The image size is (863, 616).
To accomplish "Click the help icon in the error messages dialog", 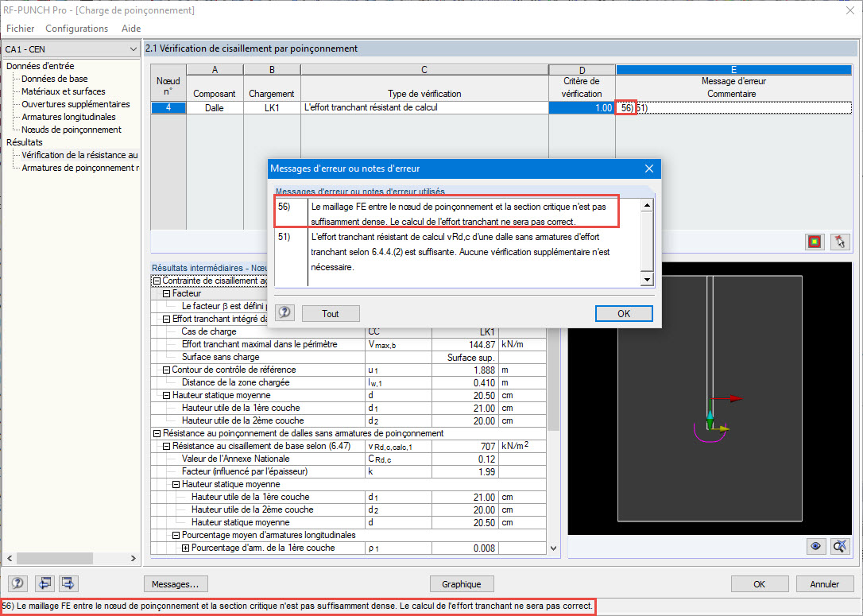I will pos(284,312).
